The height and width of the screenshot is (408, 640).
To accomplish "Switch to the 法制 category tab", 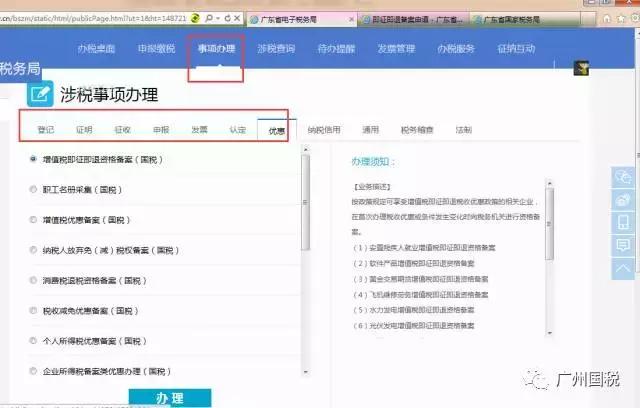I will tap(464, 130).
